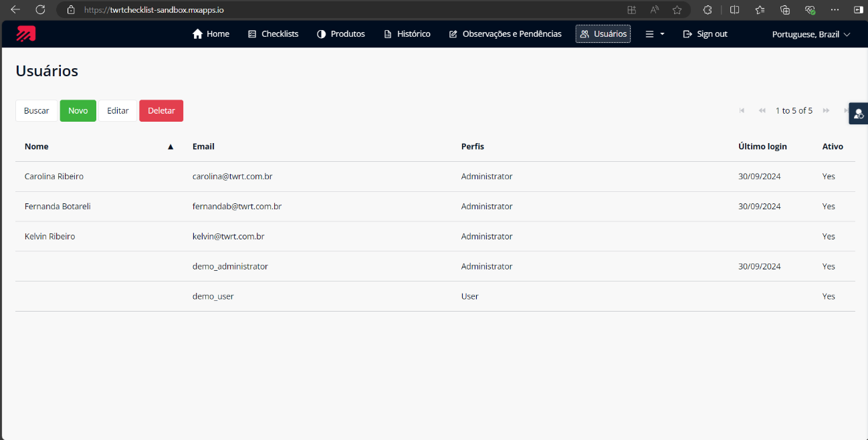This screenshot has width=868, height=440.
Task: Go back using the browser back arrow
Action: point(15,10)
